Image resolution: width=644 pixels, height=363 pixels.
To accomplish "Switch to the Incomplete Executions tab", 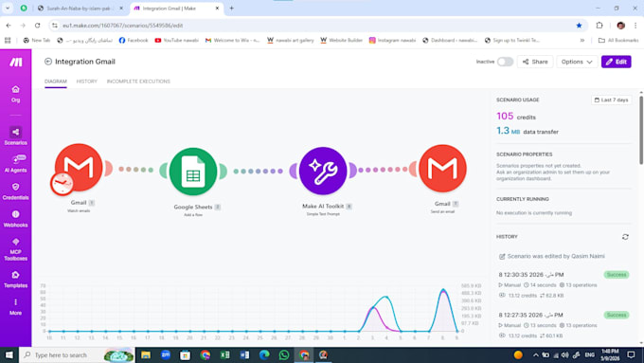I will click(138, 82).
